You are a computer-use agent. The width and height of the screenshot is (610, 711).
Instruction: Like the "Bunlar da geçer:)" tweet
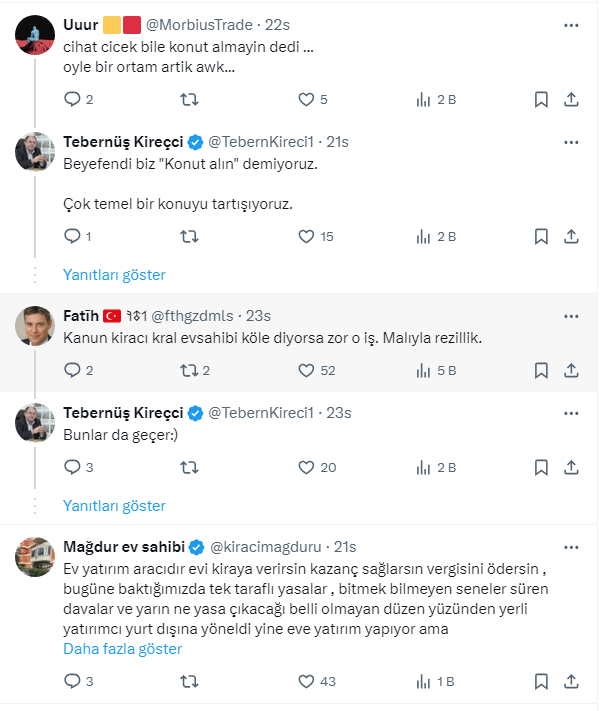(307, 467)
